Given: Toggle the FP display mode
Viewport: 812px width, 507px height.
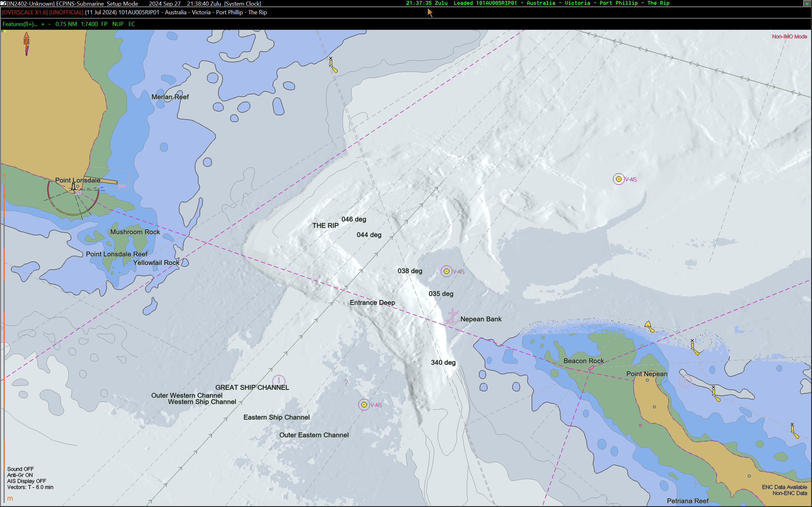Looking at the screenshot, I should pos(104,24).
